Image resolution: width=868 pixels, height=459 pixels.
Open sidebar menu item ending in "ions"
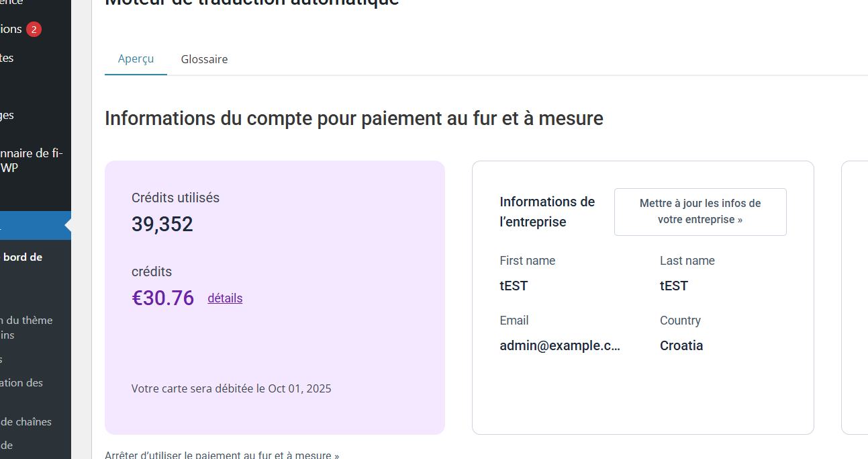coord(11,29)
